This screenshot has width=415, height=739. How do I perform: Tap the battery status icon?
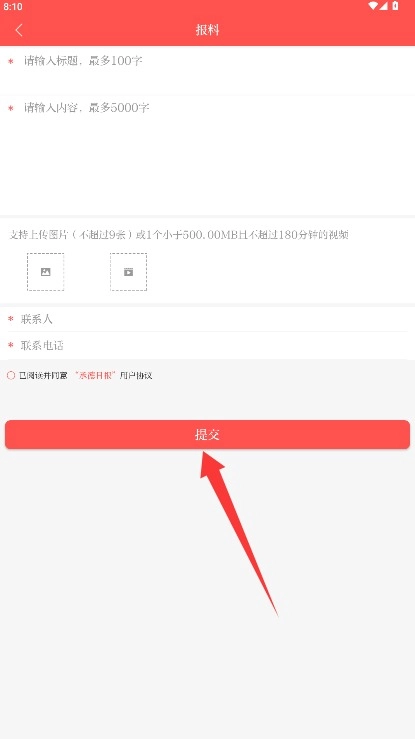(396, 6)
